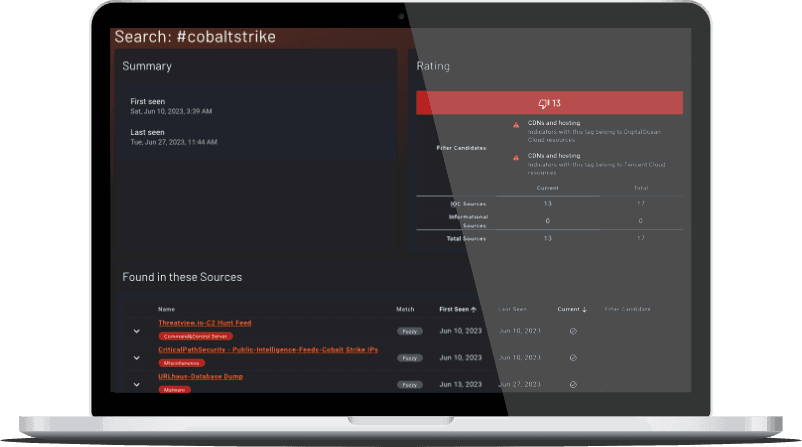Click the Current count 0 for Informational Sources

pos(548,221)
